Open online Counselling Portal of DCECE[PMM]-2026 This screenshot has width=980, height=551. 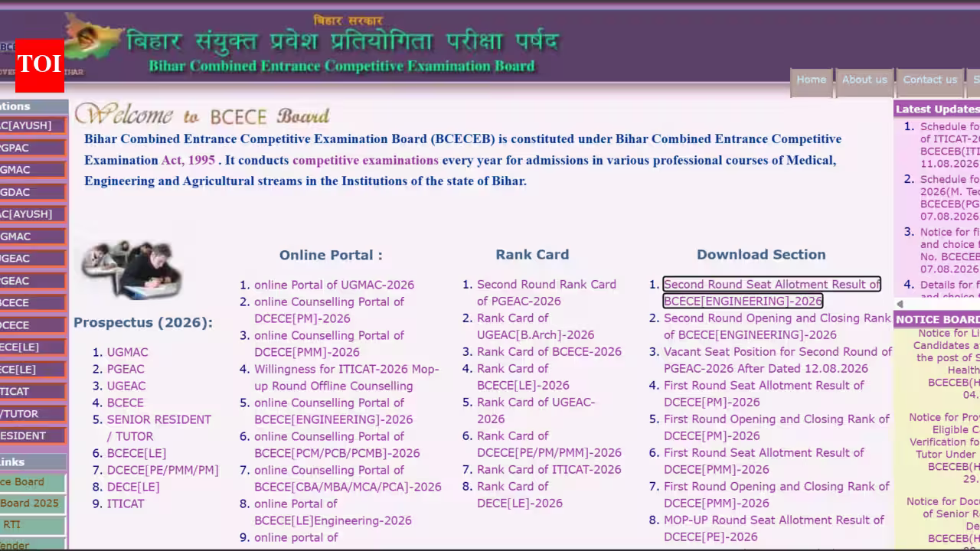coord(329,344)
